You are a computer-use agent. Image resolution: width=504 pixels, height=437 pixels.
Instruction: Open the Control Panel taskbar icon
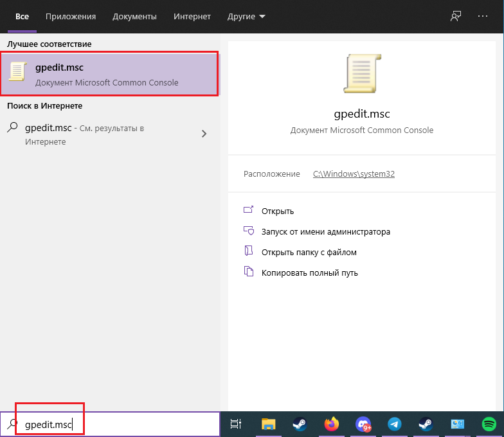click(458, 424)
